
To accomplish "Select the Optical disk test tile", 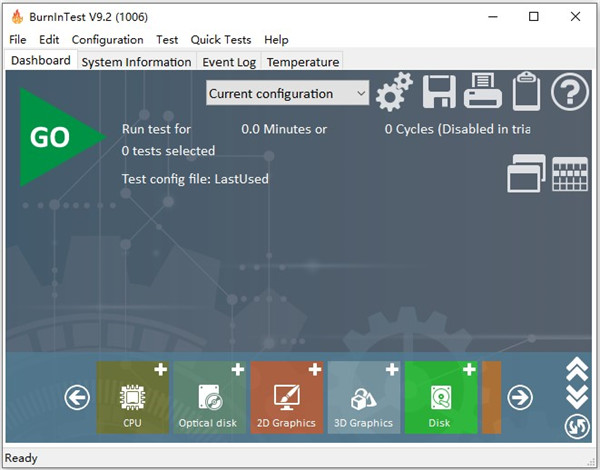I will pos(210,398).
